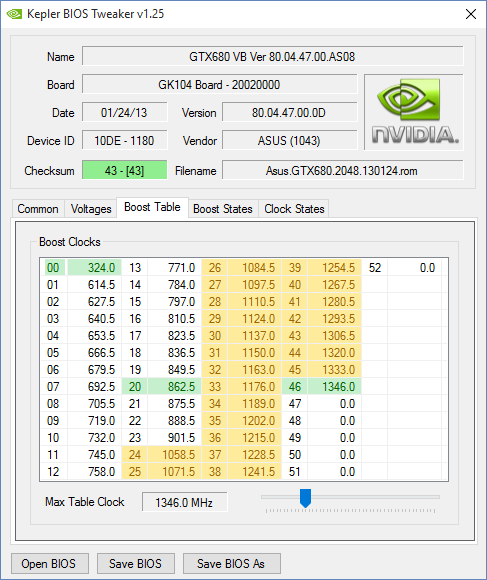Click the Vendor field ASUS (1043)
Screen dimensions: 487x580
pos(289,141)
